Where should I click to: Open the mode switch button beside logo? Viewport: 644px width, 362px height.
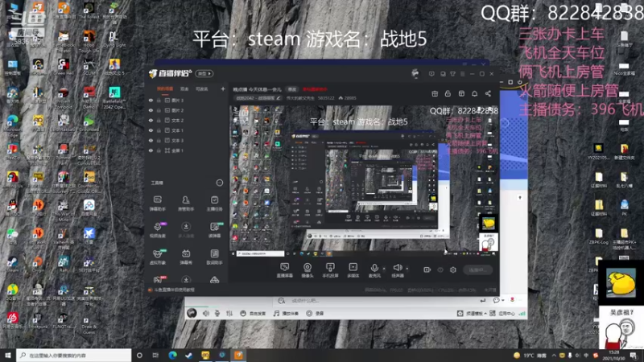[x=204, y=73]
